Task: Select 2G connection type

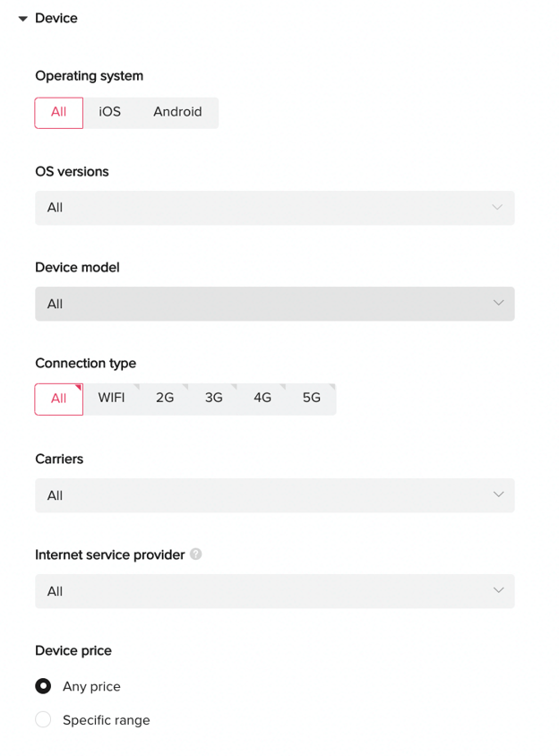Action: point(165,399)
